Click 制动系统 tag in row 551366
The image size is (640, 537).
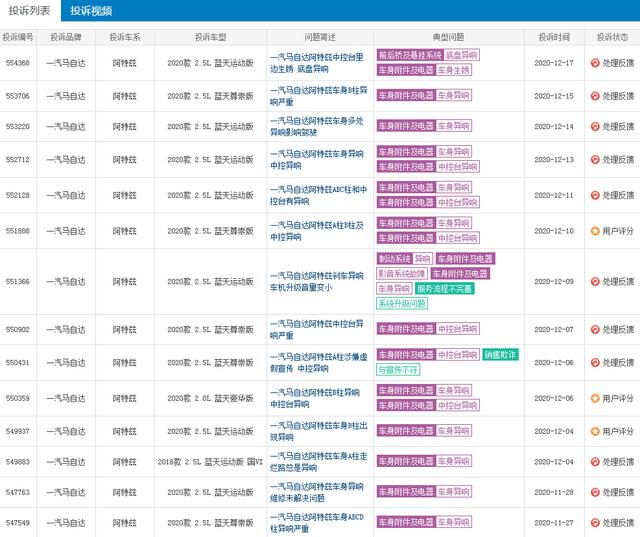coord(394,259)
